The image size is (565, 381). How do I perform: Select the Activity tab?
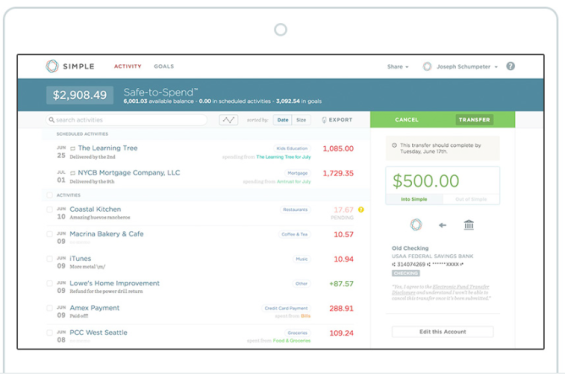(x=128, y=66)
